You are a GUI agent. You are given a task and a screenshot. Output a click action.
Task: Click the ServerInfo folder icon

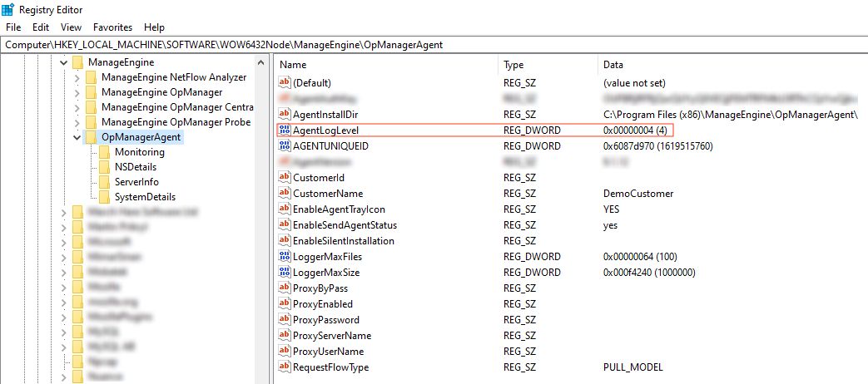(x=105, y=182)
